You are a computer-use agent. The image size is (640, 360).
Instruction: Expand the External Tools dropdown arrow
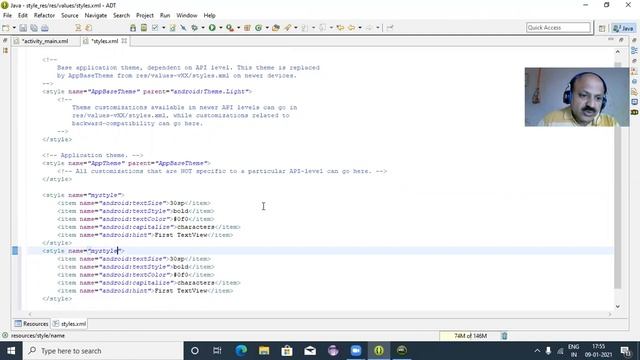coord(238,28)
